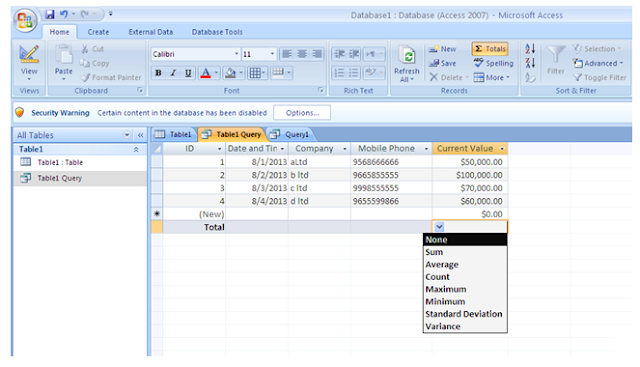Viewport: 640px width, 367px height.
Task: Click the Office button logo
Action: coord(25,20)
